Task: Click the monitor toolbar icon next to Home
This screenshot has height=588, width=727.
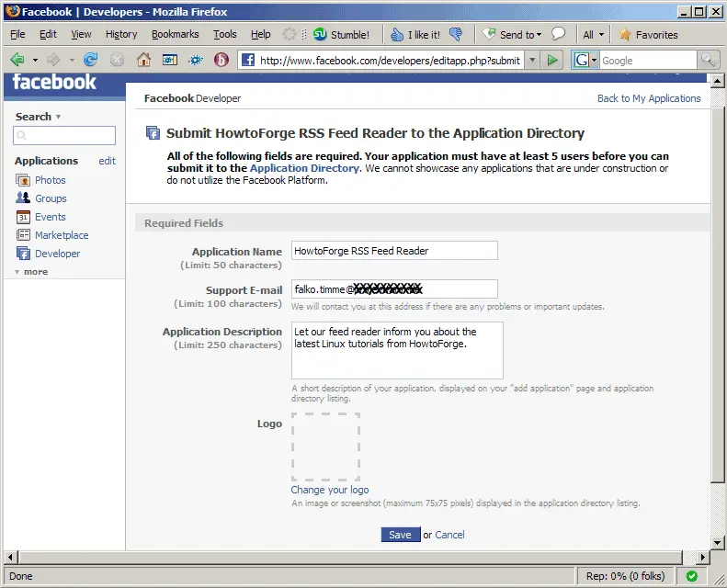Action: 170,60
